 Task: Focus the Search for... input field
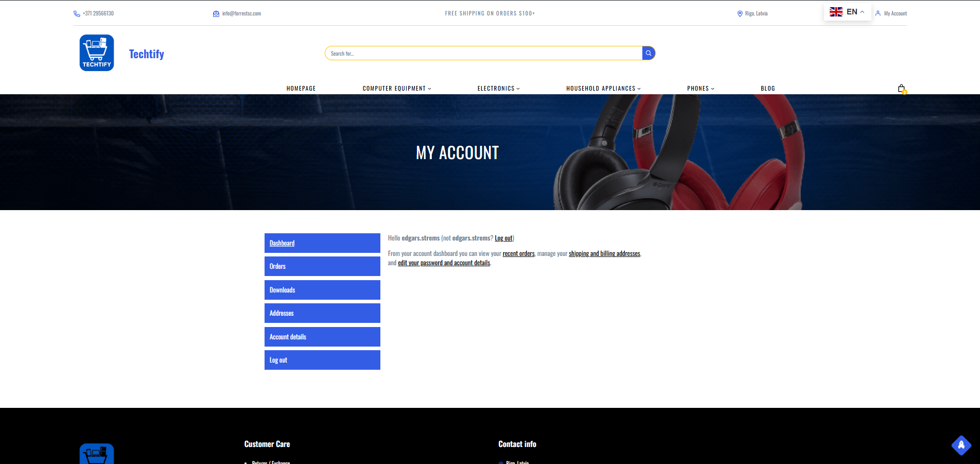[x=484, y=54]
